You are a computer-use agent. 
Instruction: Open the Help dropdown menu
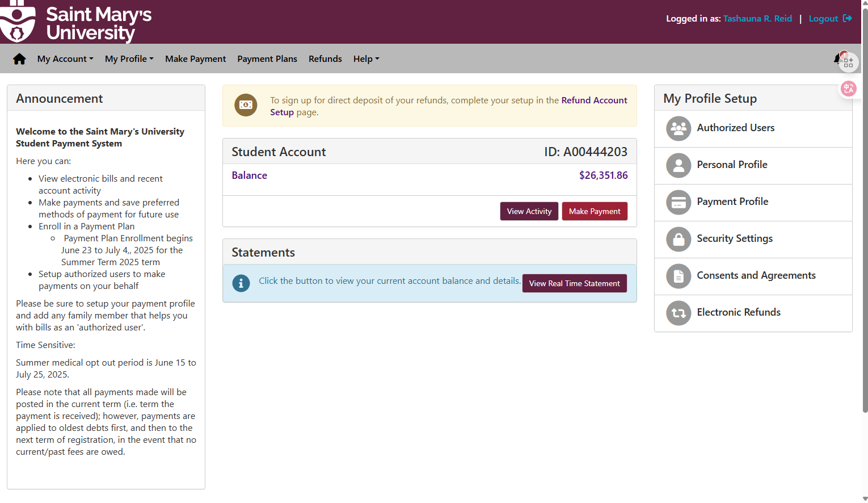pos(366,59)
